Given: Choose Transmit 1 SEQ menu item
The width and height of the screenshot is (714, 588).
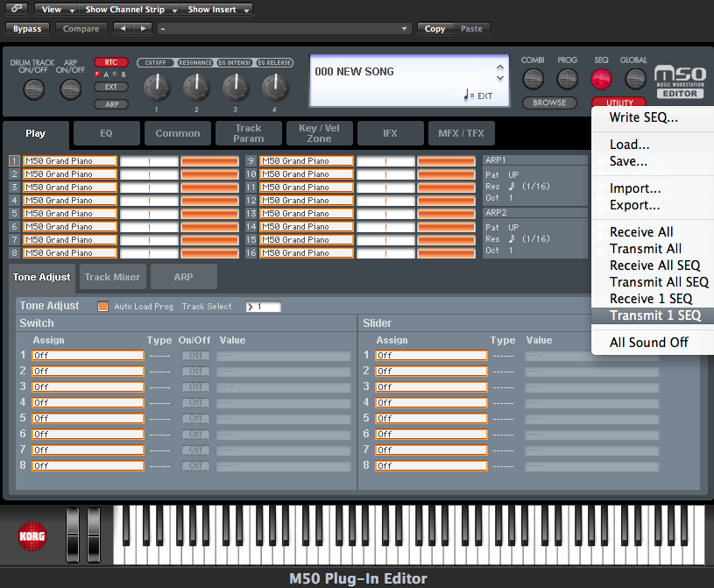Looking at the screenshot, I should point(654,315).
